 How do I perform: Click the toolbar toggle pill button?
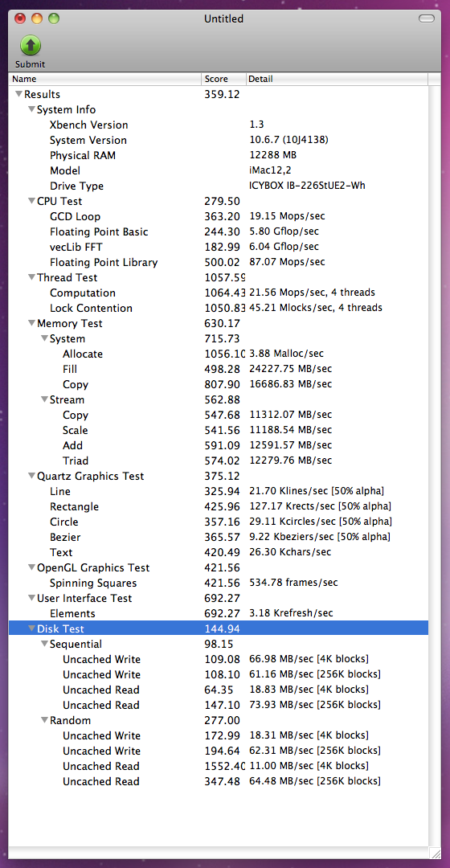(427, 18)
